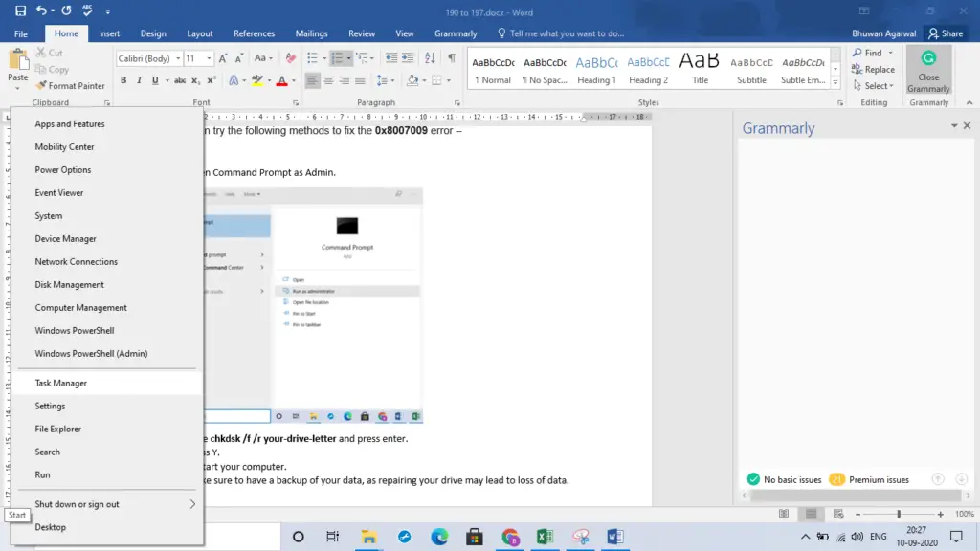Open File Explorer from the taskbar

368,537
